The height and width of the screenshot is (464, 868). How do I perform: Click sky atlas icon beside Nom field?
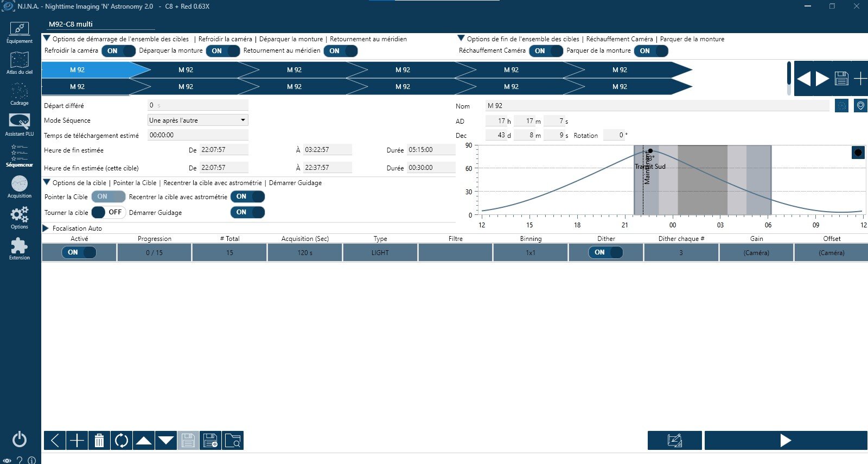[x=841, y=106]
